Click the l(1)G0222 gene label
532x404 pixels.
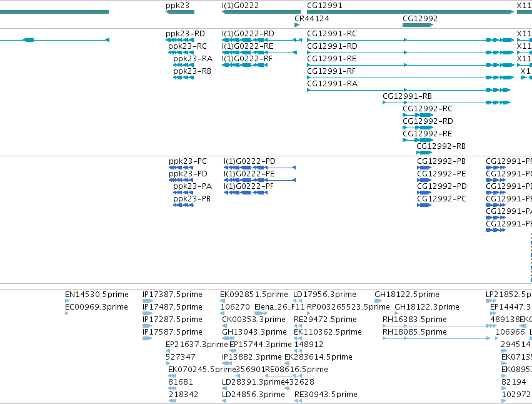point(240,6)
